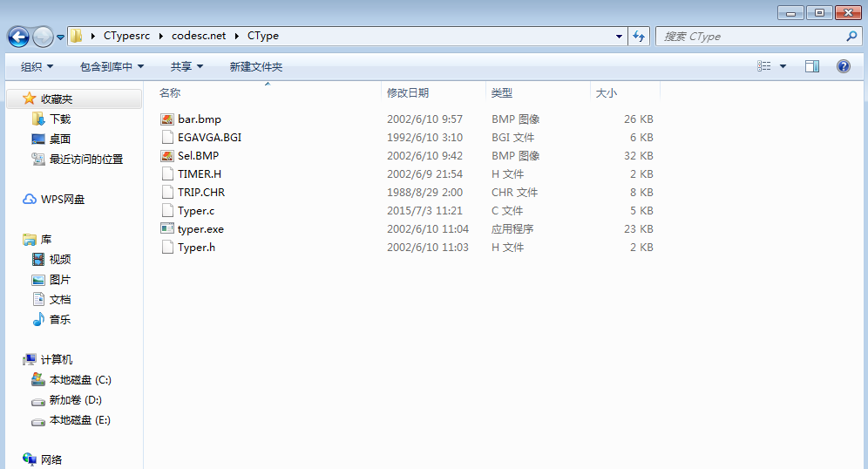868x469 pixels.
Task: Open the recent pages dropdown arrow
Action: (x=60, y=37)
